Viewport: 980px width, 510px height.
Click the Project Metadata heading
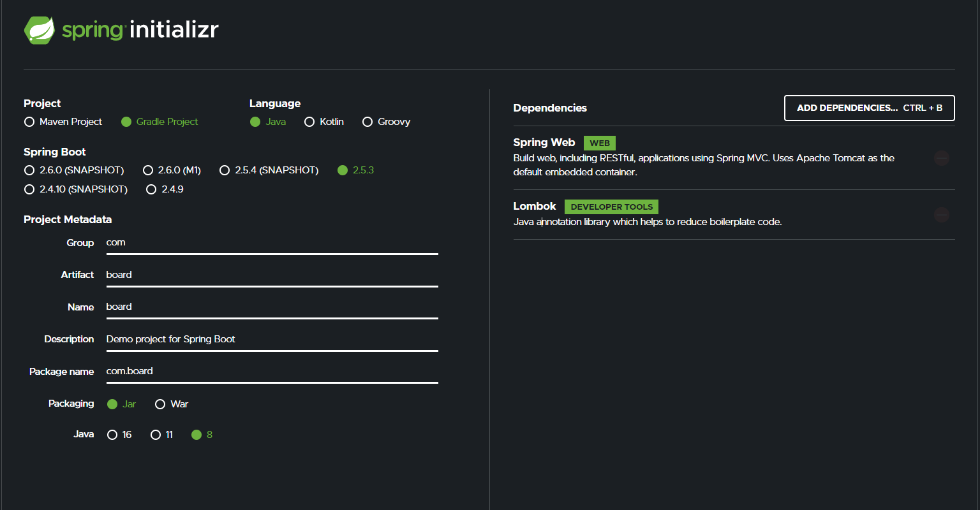tap(68, 219)
